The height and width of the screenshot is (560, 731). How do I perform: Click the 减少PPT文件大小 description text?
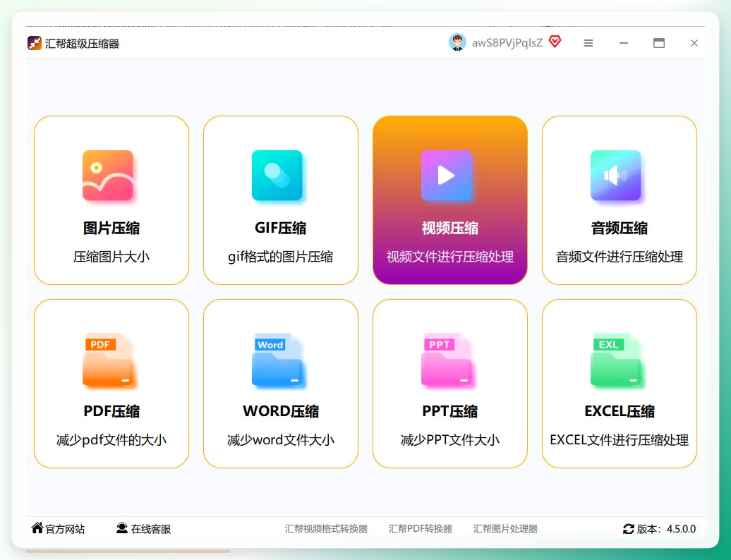point(450,440)
